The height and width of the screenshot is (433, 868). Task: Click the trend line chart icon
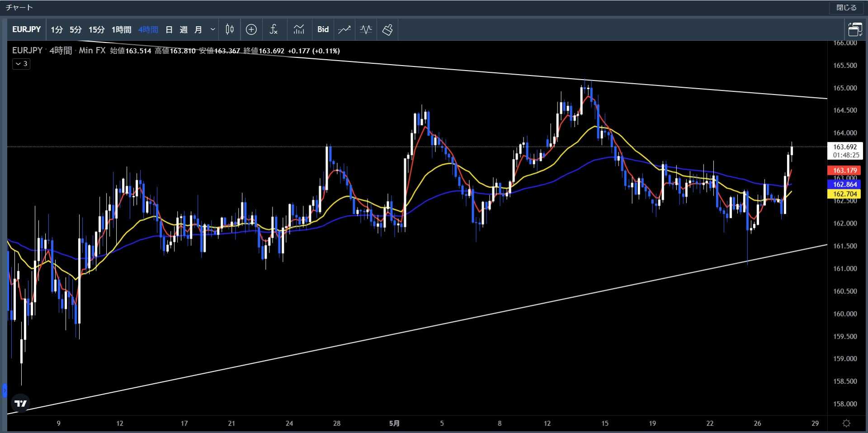(344, 29)
